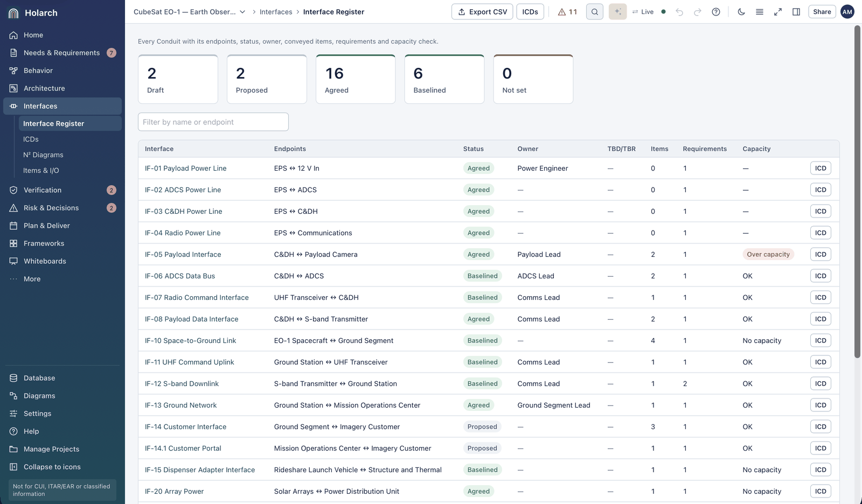Filter by Not set status card
862x504 pixels.
tap(533, 79)
